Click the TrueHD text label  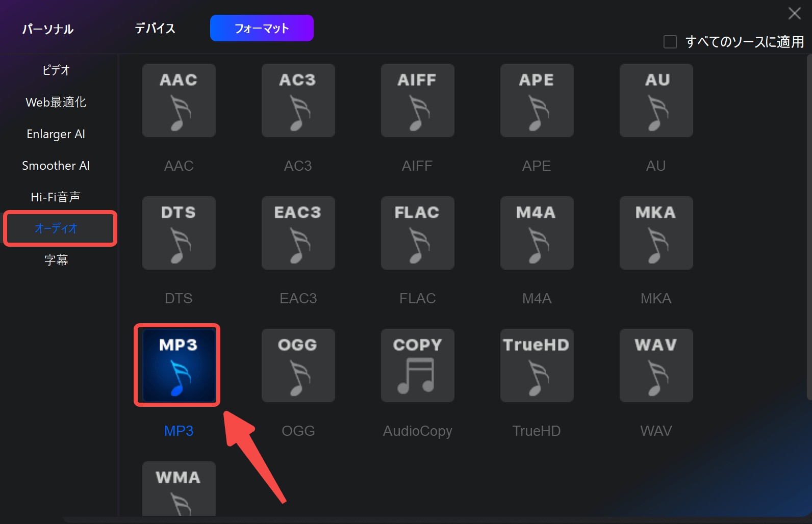coord(537,431)
